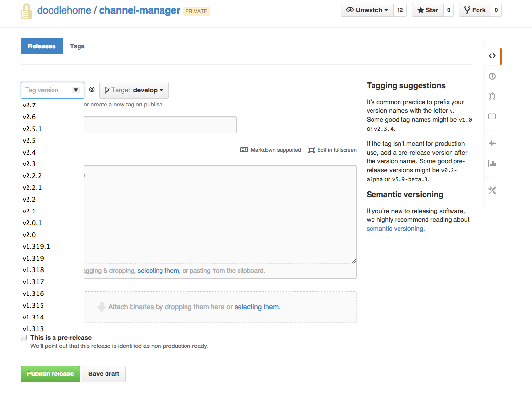Click the Save draft button
Screen dimensions: 532x399
(104, 374)
